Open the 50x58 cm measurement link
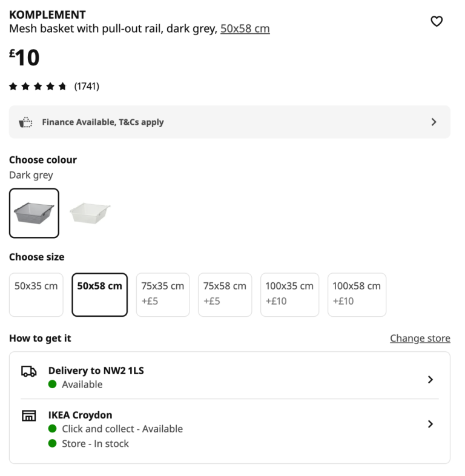465x476 pixels. 245,29
